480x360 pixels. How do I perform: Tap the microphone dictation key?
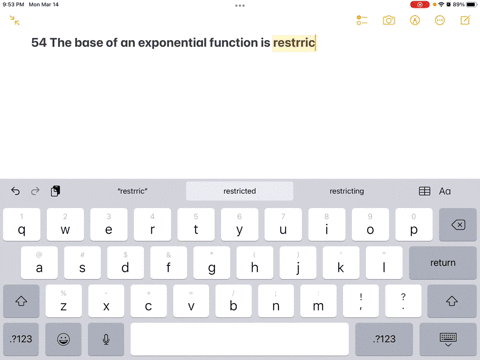(106, 339)
